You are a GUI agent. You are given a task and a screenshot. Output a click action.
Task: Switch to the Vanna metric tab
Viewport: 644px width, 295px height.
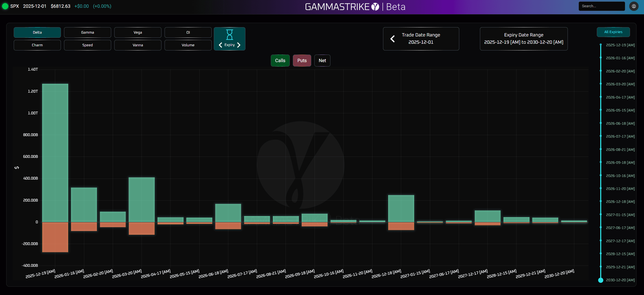click(138, 45)
